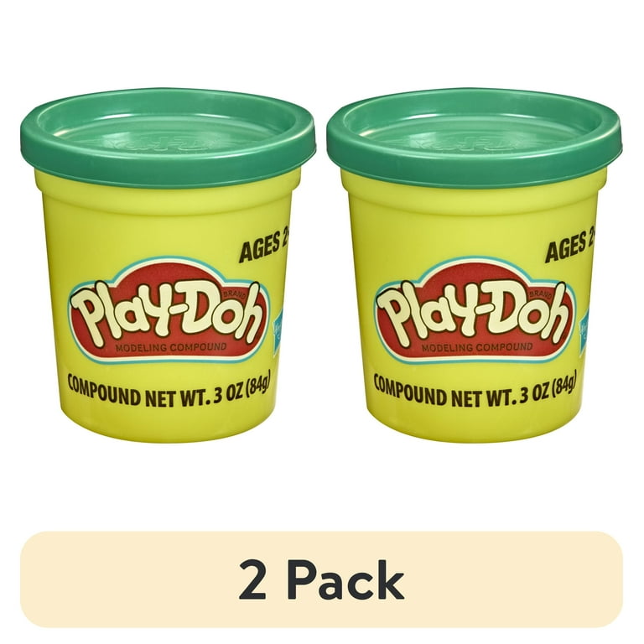Click the BRAND mark on right logo
644x644 pixels.
(x=541, y=293)
